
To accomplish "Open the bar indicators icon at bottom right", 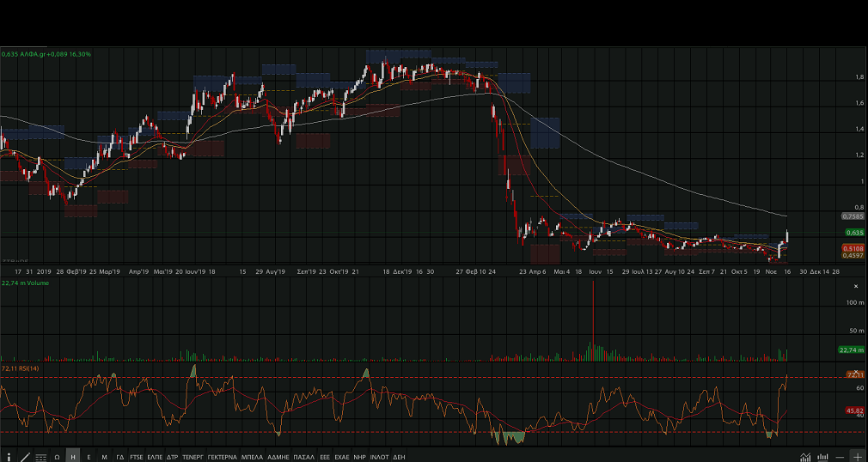I will pyautogui.click(x=823, y=456).
